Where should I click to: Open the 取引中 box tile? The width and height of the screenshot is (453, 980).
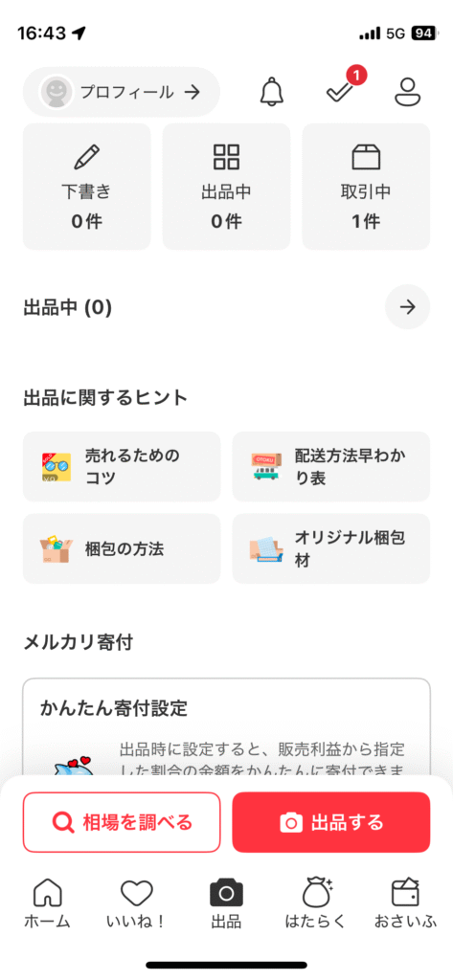click(x=366, y=187)
